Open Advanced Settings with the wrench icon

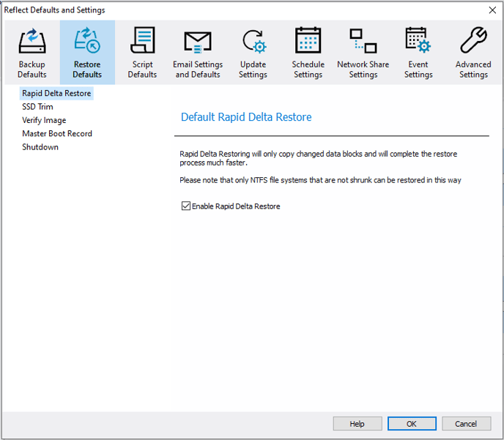(473, 53)
